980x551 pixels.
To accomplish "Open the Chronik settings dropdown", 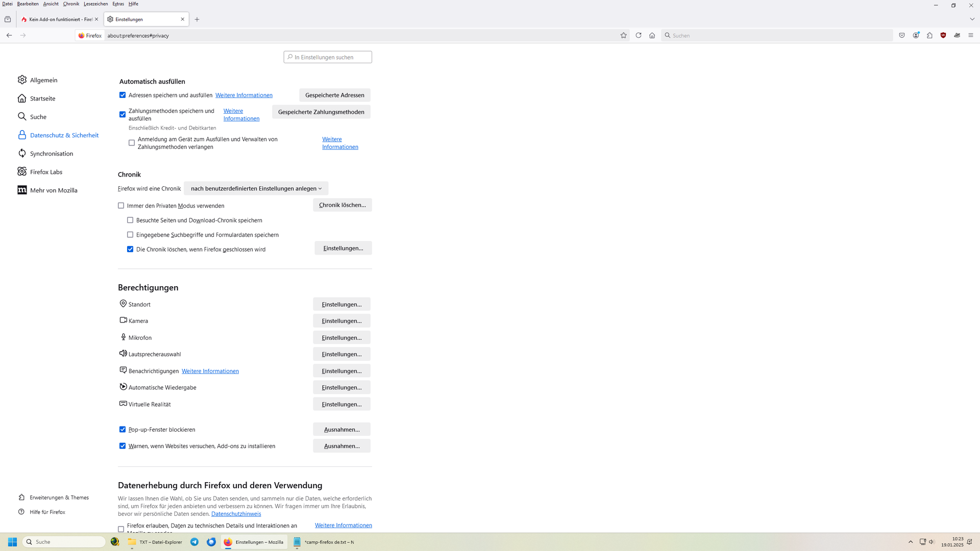I will point(256,188).
